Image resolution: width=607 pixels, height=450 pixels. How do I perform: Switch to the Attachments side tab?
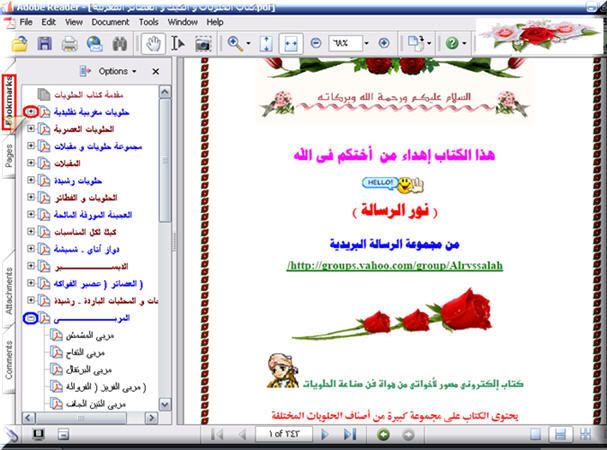(9, 290)
